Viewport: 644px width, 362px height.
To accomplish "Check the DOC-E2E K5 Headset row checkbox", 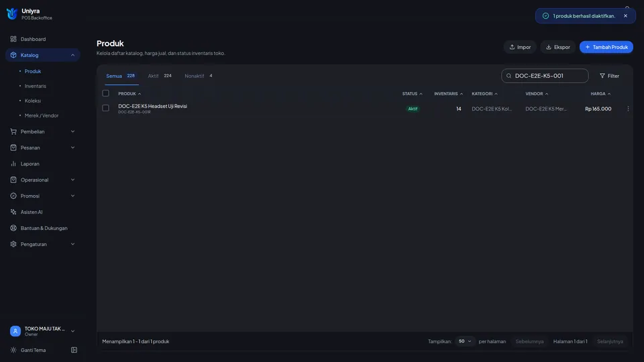I will 105,108.
